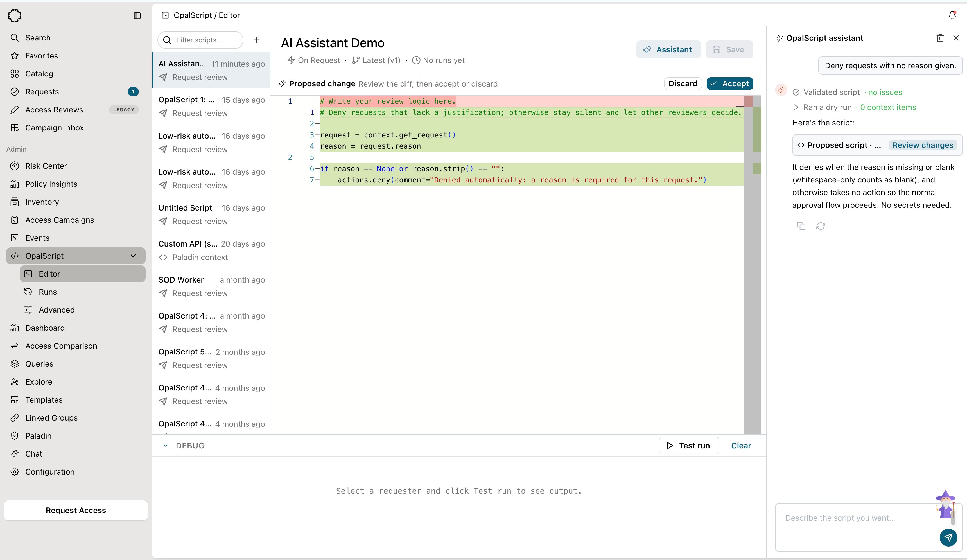Screen dimensions: 967x560
Task: Open Risk Center
Action: click(76, 166)
